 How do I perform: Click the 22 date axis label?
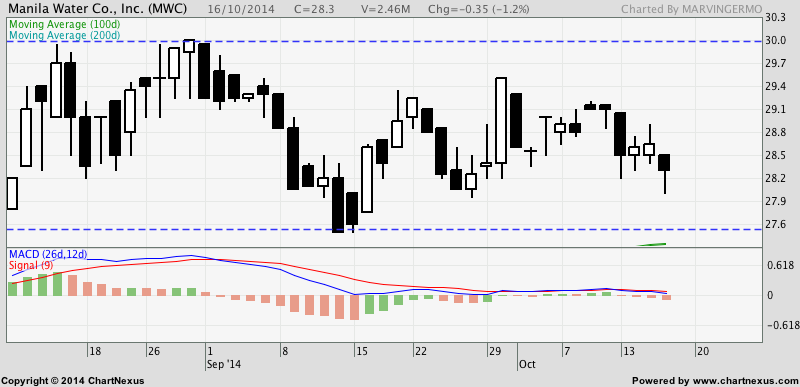tap(421, 351)
